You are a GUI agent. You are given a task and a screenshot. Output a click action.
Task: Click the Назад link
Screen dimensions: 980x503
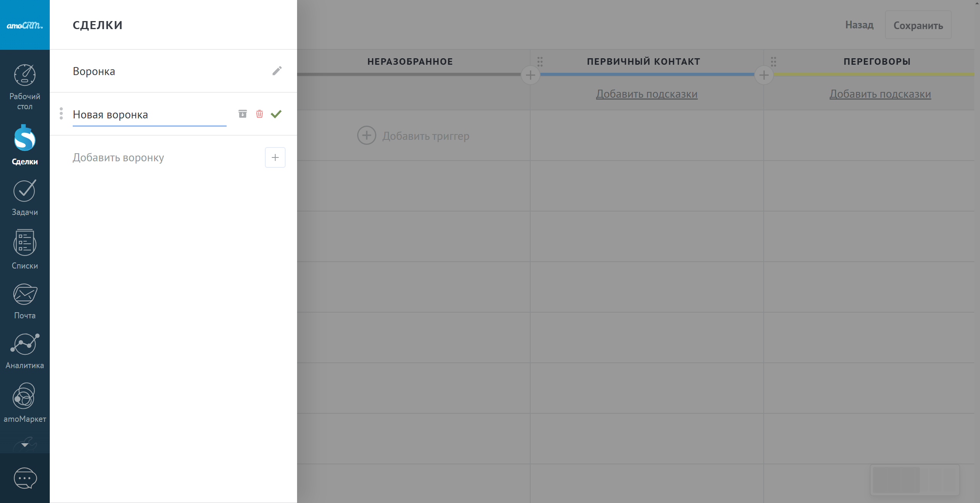(859, 25)
